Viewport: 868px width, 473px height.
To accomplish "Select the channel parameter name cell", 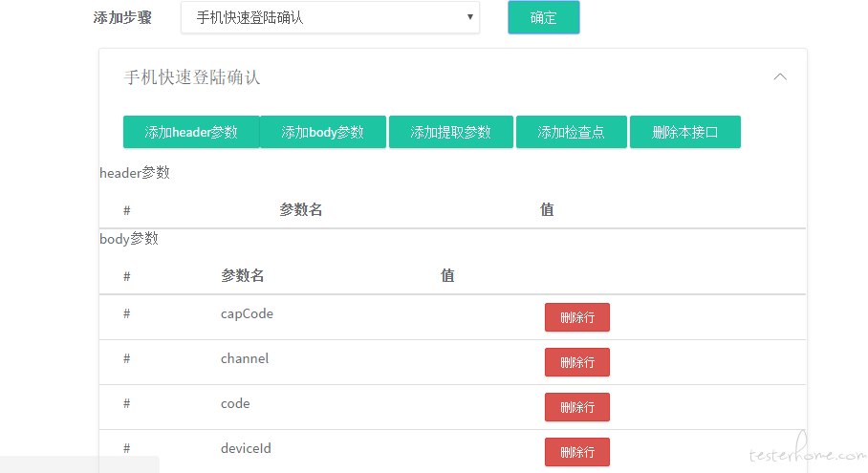I will point(245,358).
